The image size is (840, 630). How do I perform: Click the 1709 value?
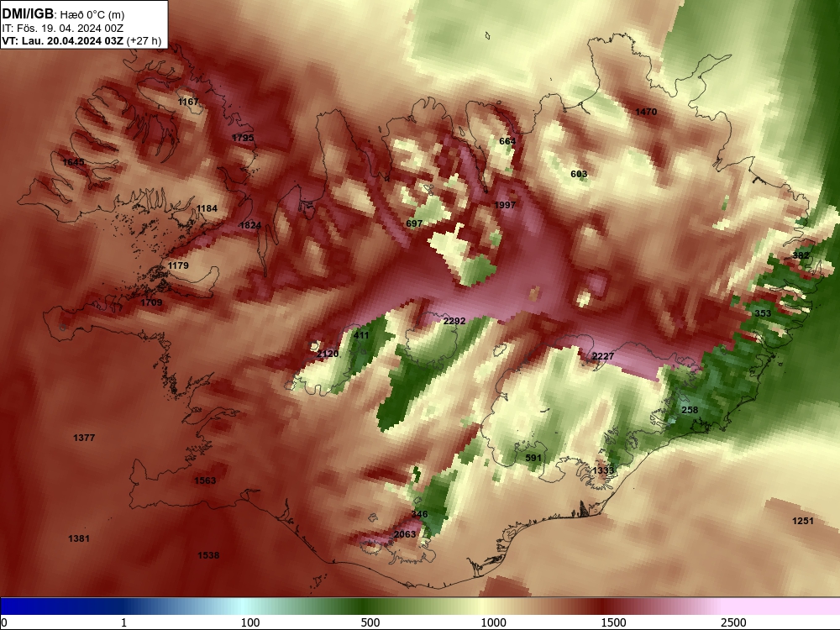tap(151, 302)
